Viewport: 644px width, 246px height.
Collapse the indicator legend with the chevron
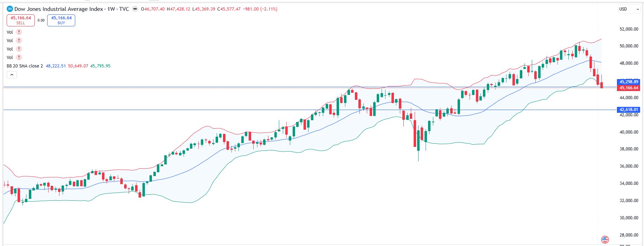pyautogui.click(x=12, y=75)
